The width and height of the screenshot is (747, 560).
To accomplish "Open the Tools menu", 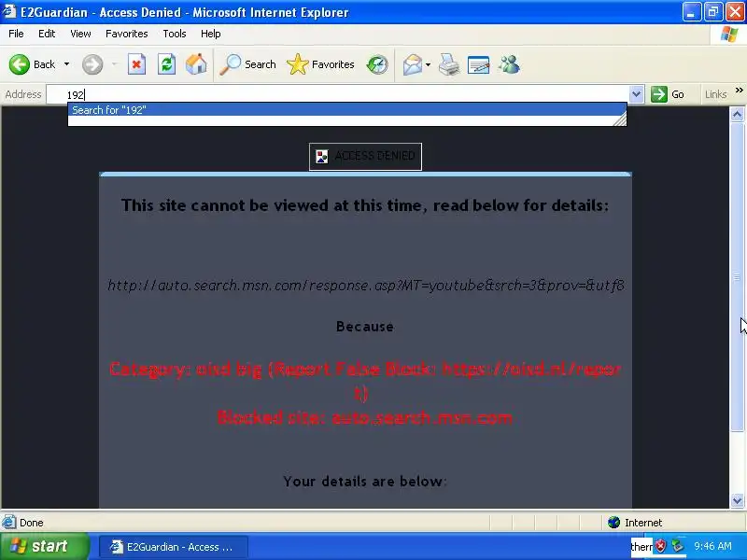I will pos(175,34).
